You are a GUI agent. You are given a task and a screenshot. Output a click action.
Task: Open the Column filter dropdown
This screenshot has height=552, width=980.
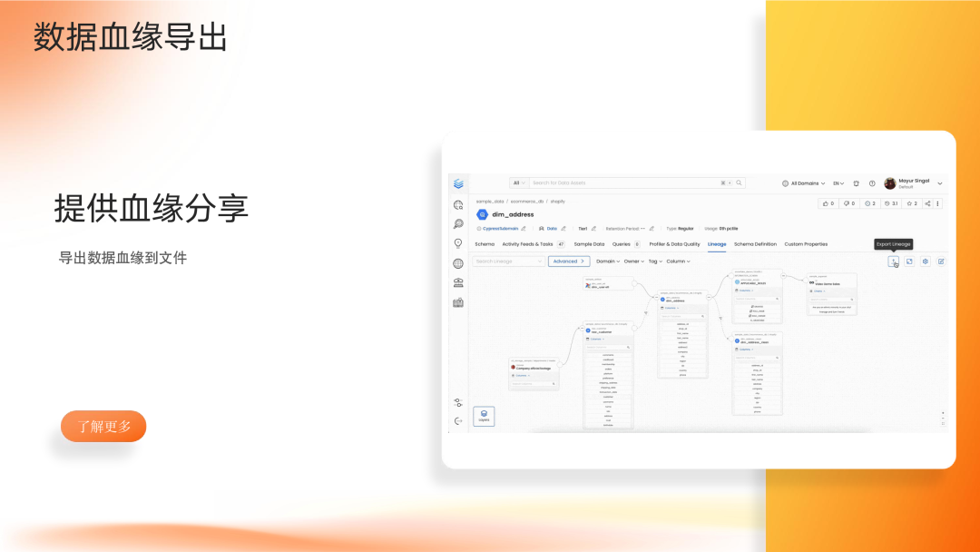(x=678, y=261)
